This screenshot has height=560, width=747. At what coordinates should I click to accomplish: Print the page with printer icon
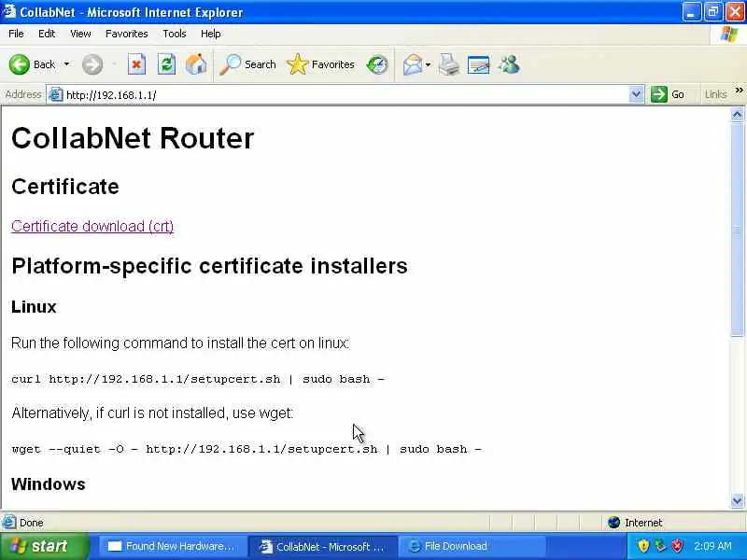(x=449, y=64)
